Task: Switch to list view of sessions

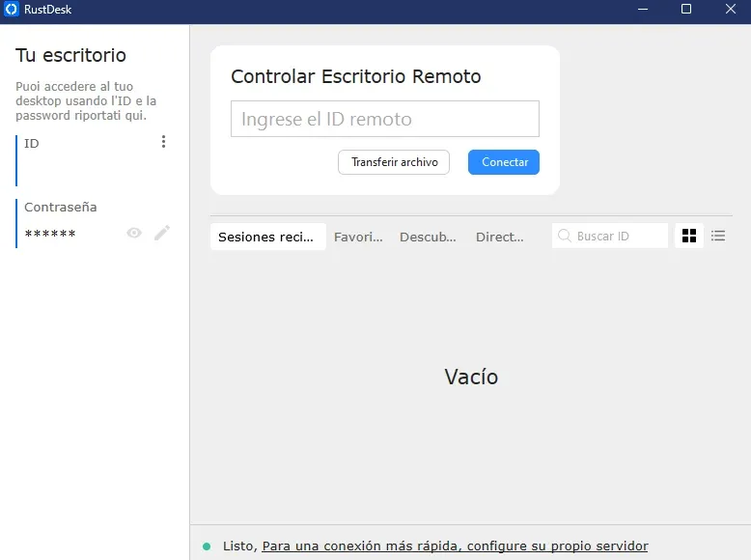Action: point(717,236)
